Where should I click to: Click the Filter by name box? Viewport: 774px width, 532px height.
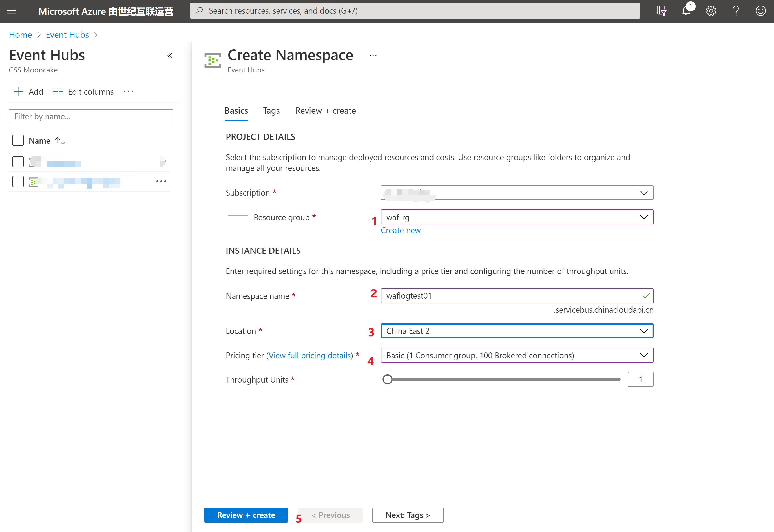point(91,116)
